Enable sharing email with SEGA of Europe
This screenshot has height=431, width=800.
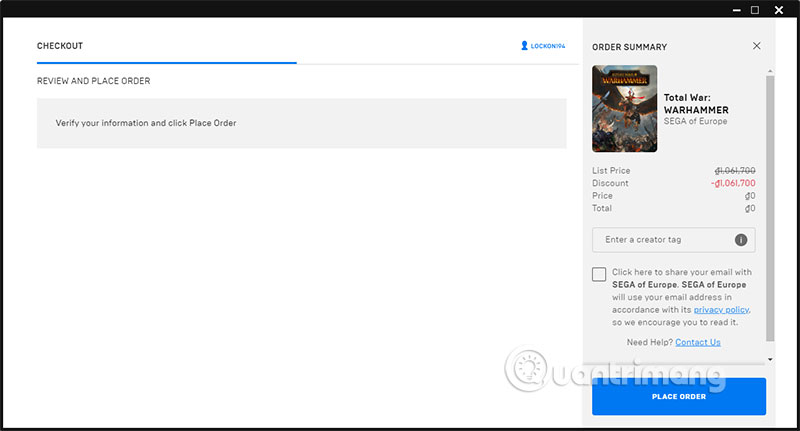599,274
